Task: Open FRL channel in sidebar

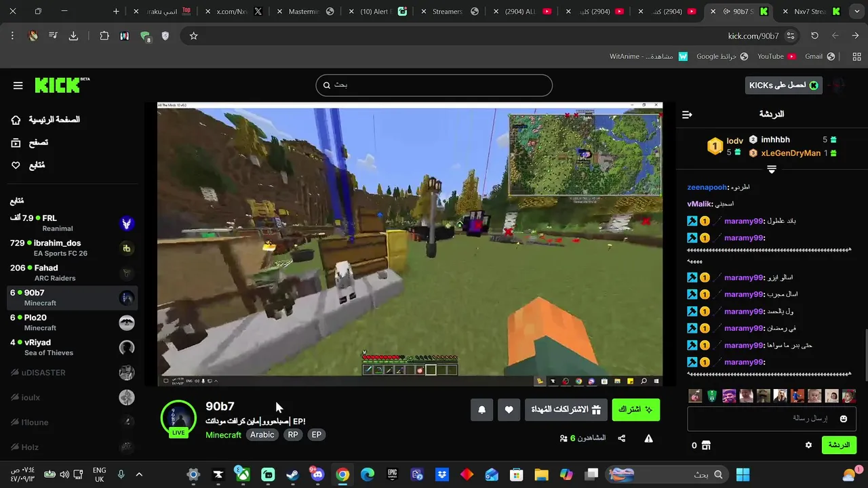Action: coord(72,223)
